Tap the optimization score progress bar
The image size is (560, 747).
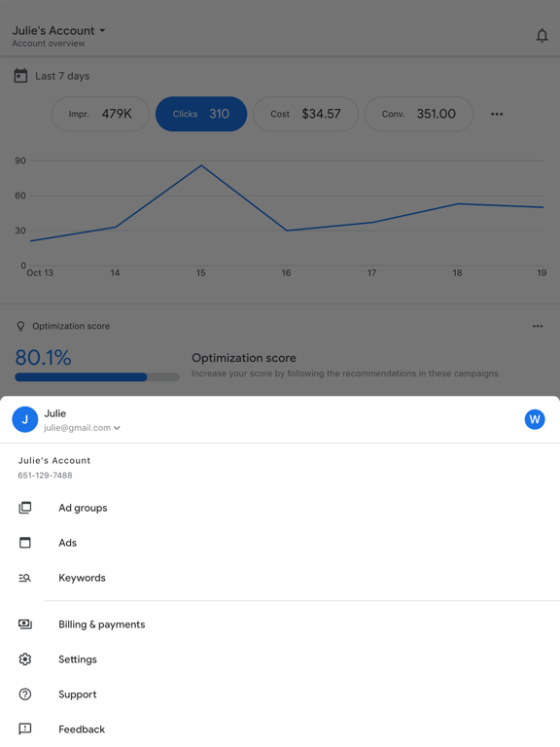(97, 376)
